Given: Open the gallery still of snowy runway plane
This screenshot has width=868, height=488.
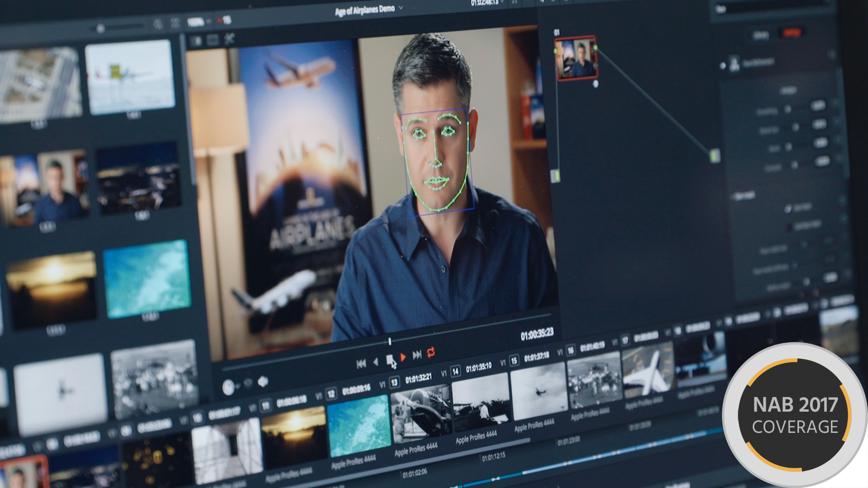Looking at the screenshot, I should 130,76.
